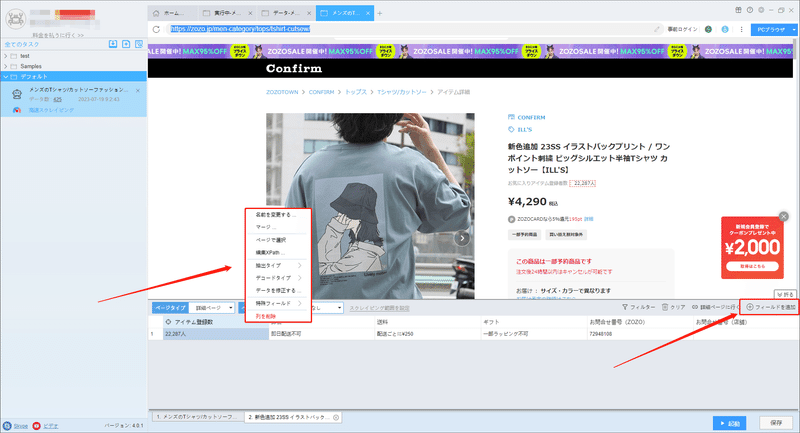Open 抽出タイプ submenu
Screen dimensions: 800x433
(x=278, y=265)
